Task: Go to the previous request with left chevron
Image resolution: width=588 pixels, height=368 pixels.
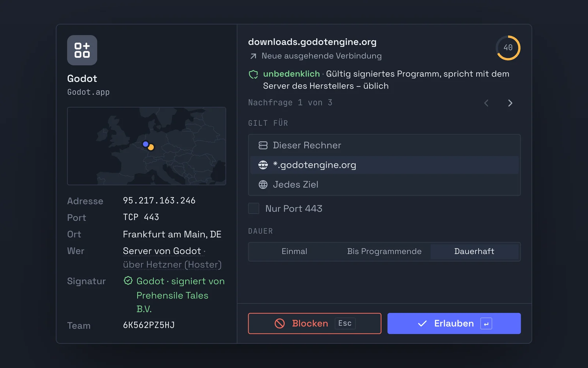Action: click(x=486, y=103)
